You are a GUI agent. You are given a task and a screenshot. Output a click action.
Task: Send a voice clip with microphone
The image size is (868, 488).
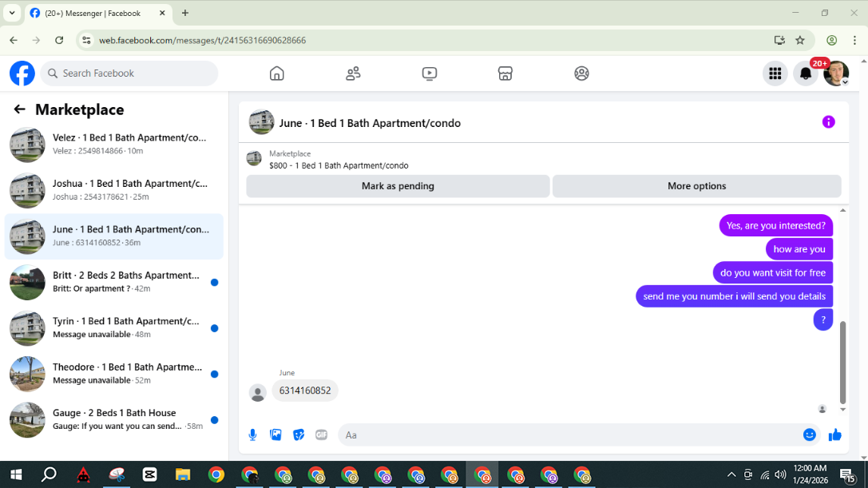point(252,434)
